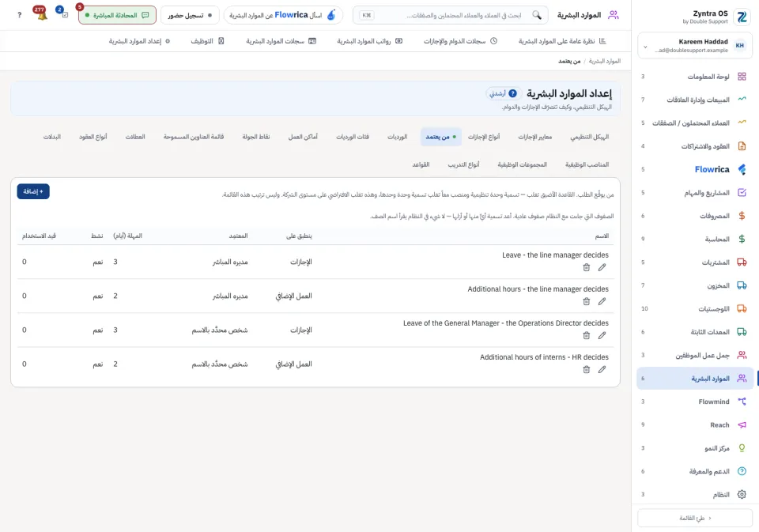The image size is (759, 532).
Task: Open إعداد الموارد البشرية top tab
Action: (x=139, y=41)
